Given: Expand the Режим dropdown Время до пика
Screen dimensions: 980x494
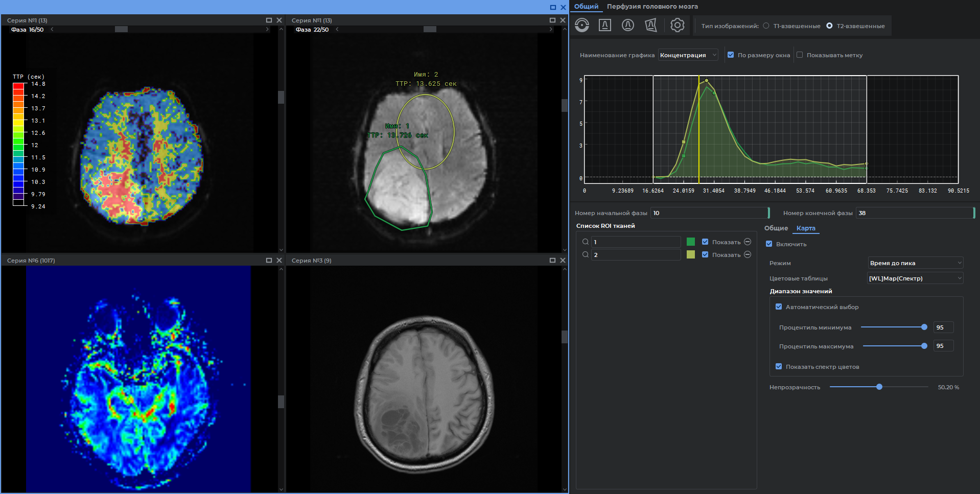Looking at the screenshot, I should coord(915,263).
